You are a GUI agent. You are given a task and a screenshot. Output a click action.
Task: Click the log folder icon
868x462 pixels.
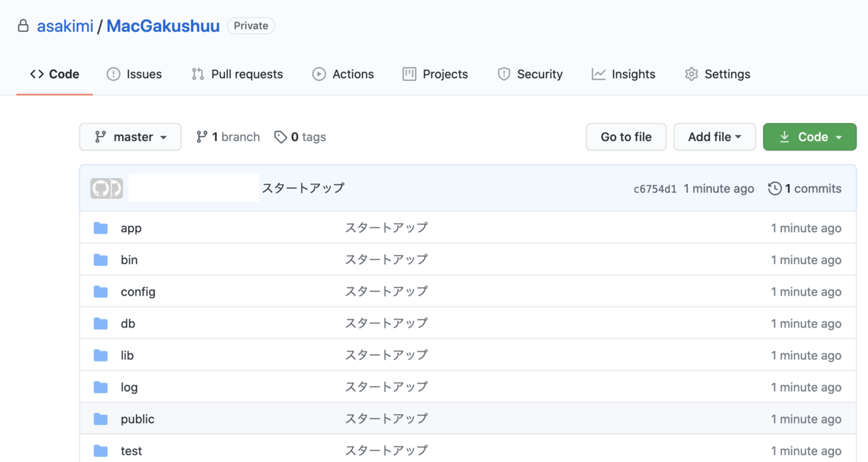point(101,388)
